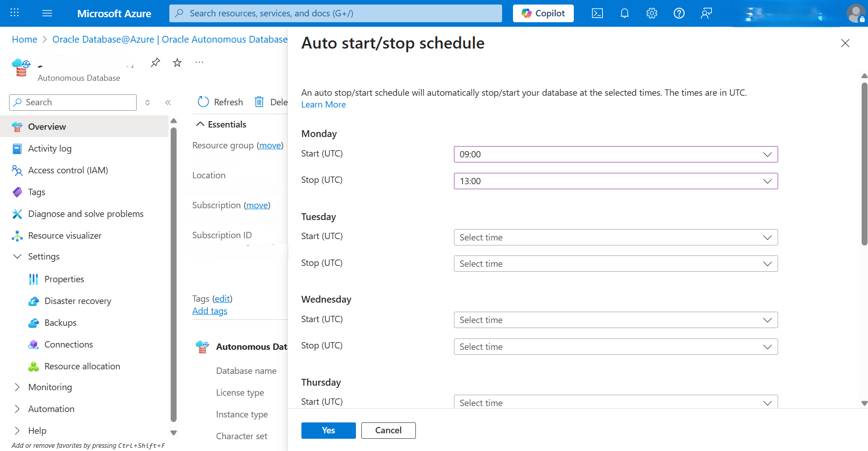Open the feedback icon
This screenshot has height=451, width=868.
706,13
